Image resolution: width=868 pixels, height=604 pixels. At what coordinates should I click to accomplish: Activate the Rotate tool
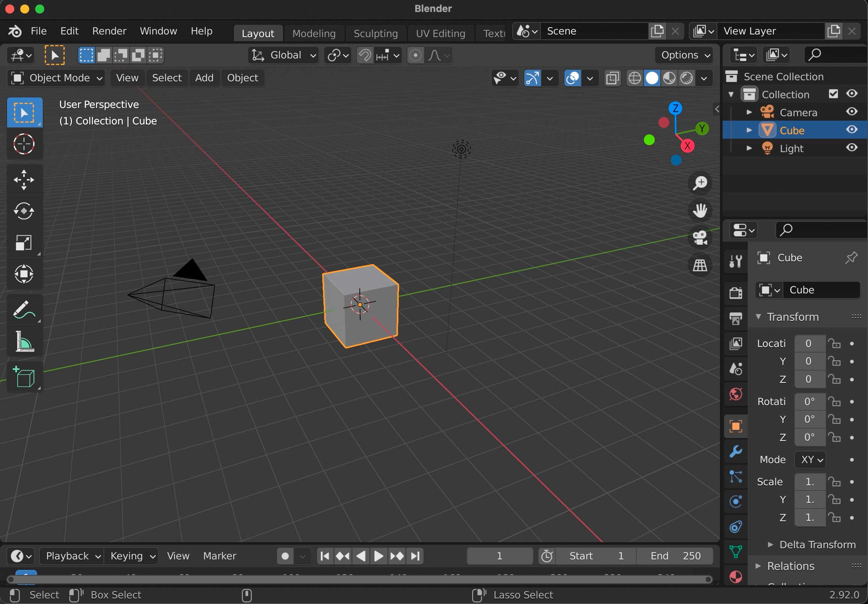point(24,211)
